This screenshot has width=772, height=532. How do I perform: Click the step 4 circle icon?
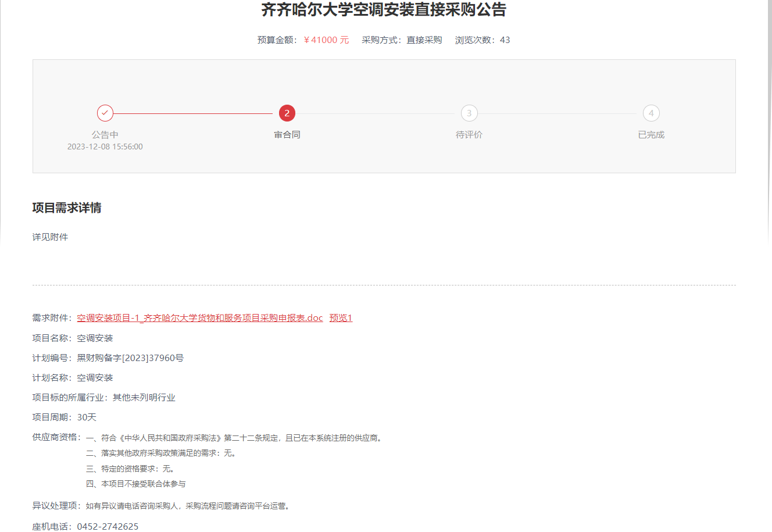(651, 113)
